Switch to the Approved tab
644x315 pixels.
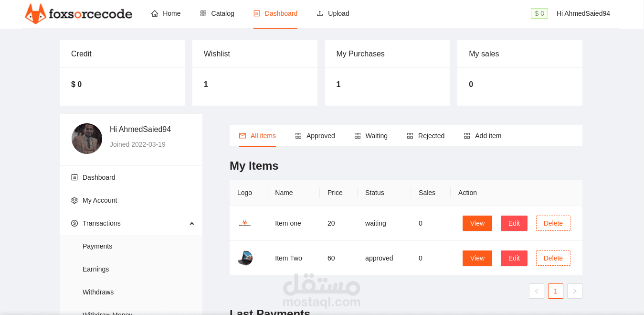(x=315, y=136)
